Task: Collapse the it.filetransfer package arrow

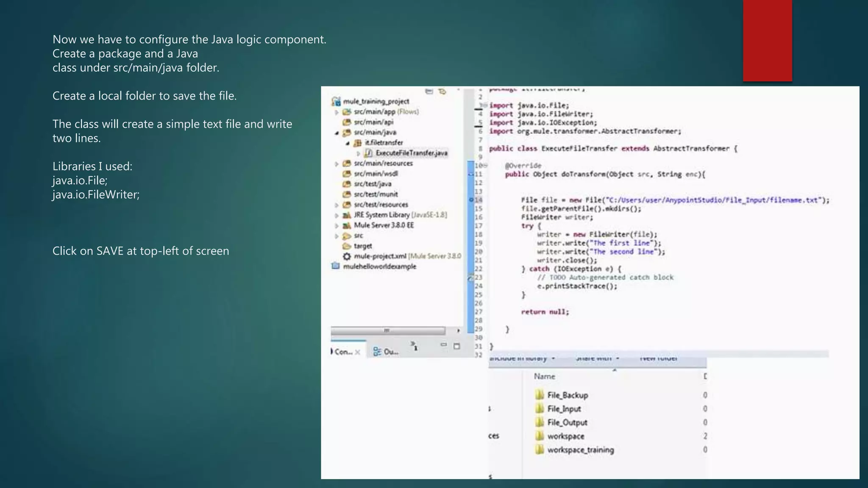Action: [348, 143]
